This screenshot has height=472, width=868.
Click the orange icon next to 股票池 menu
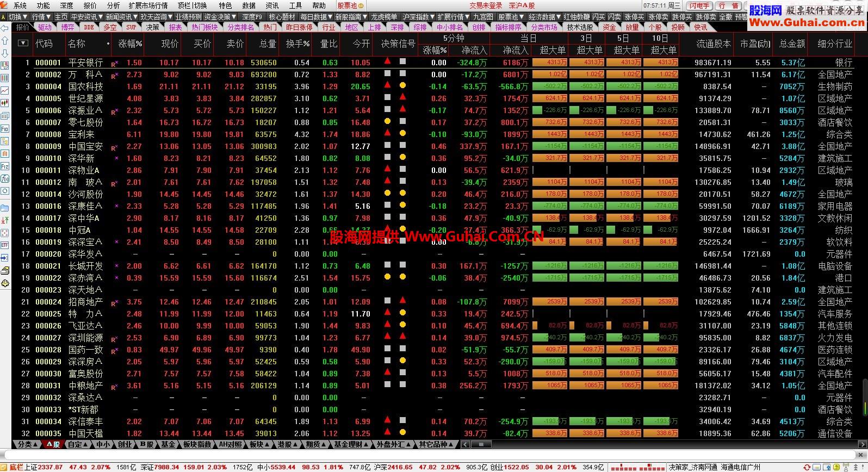[x=362, y=5]
